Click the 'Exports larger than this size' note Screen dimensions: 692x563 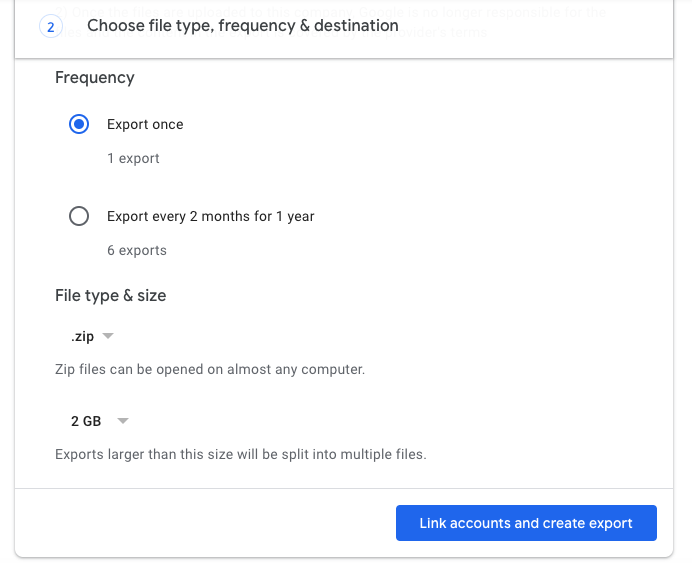[241, 455]
